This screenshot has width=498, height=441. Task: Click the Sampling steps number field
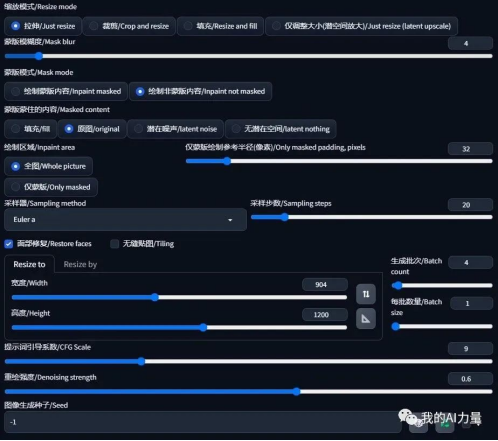470,205
